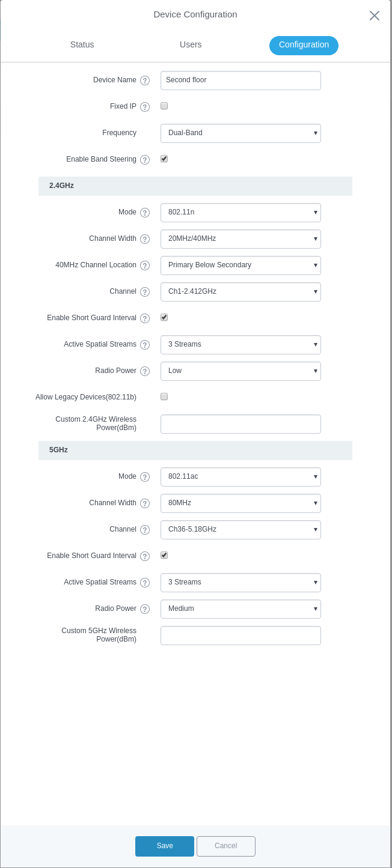392x868 pixels.
Task: Click help icon for Enable Band Steering
Action: coord(145,160)
